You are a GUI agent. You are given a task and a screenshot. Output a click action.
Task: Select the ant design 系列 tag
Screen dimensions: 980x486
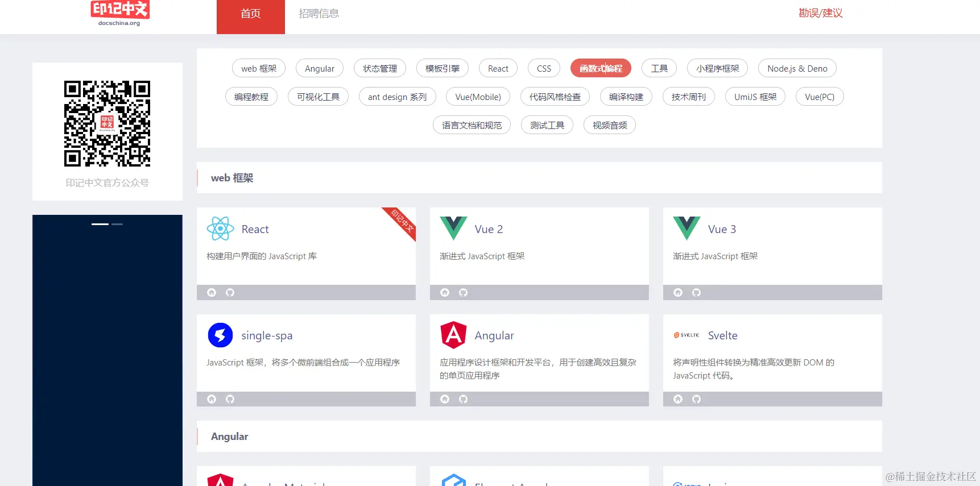pyautogui.click(x=398, y=97)
